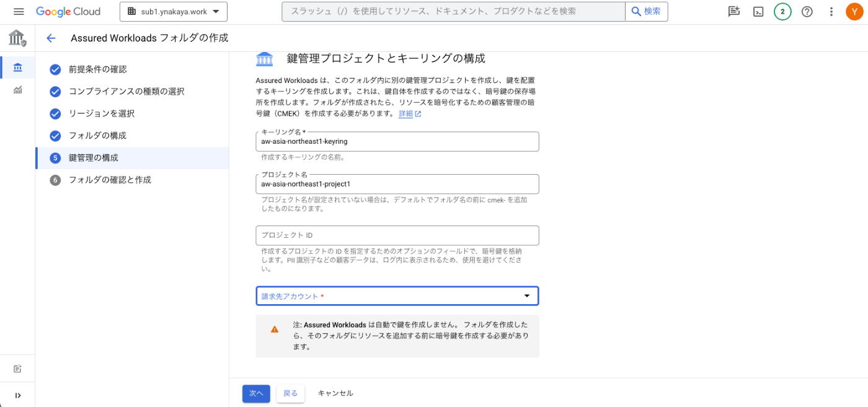Viewport: 868px width, 407px height.
Task: Click the checkmark icon beside 前提条件の確認
Action: [55, 69]
